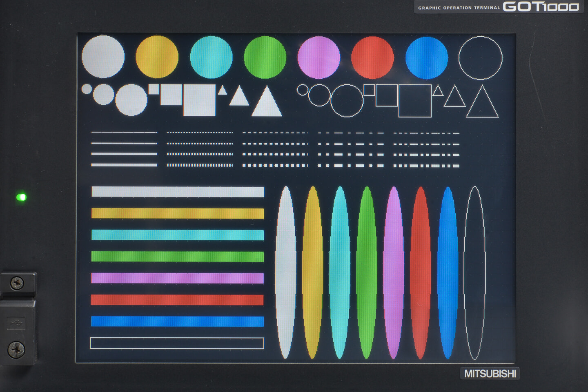
Task: Tap the green filled circle
Action: [265, 57]
